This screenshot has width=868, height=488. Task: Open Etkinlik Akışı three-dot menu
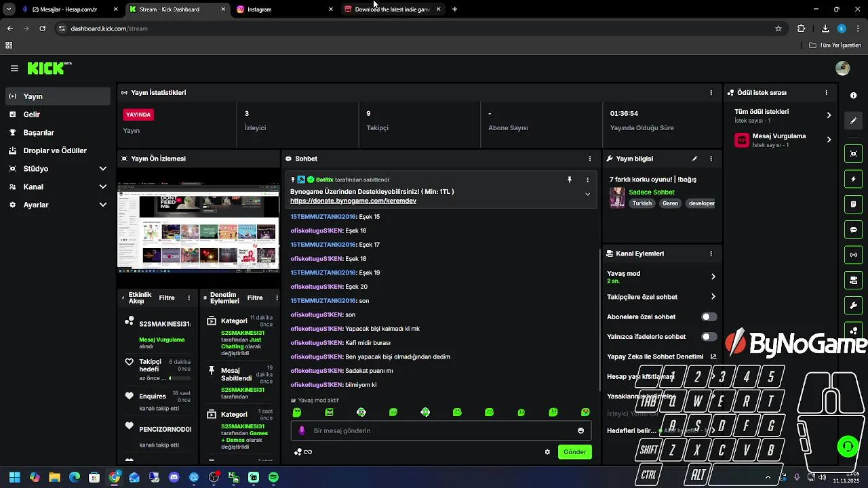click(189, 298)
